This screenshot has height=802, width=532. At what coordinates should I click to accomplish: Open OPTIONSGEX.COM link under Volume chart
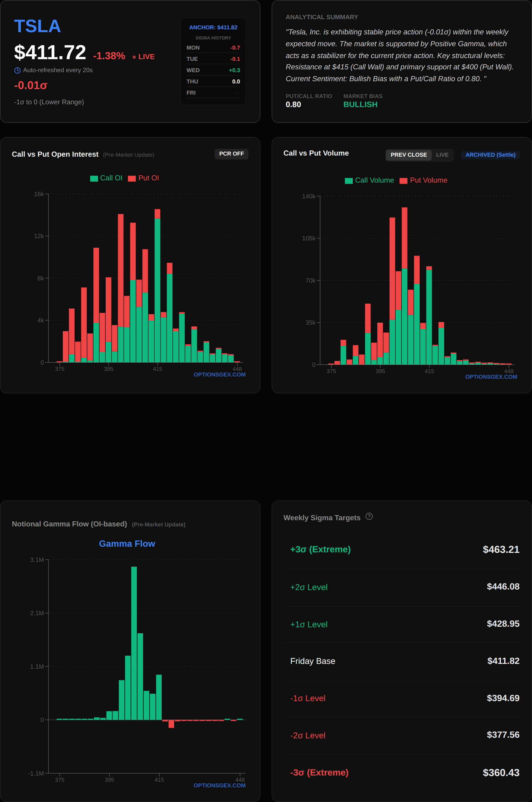click(491, 377)
